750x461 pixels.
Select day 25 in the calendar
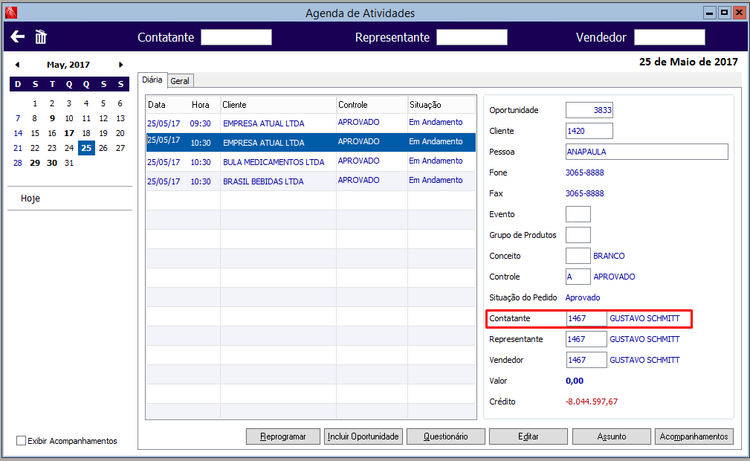pos(86,148)
